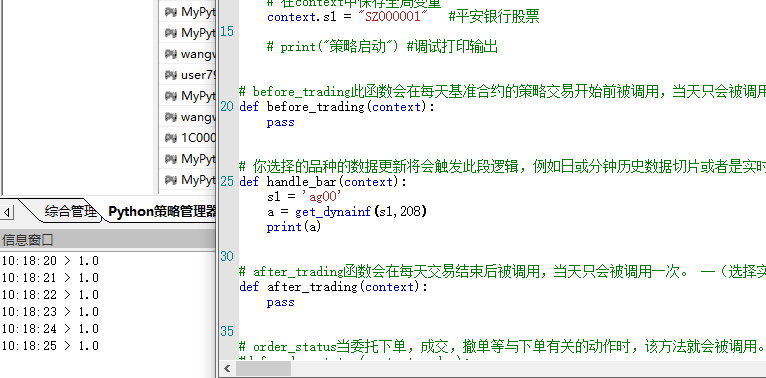The width and height of the screenshot is (766, 378).
Task: Click the icon of wangv entry above user79
Action: (x=170, y=54)
